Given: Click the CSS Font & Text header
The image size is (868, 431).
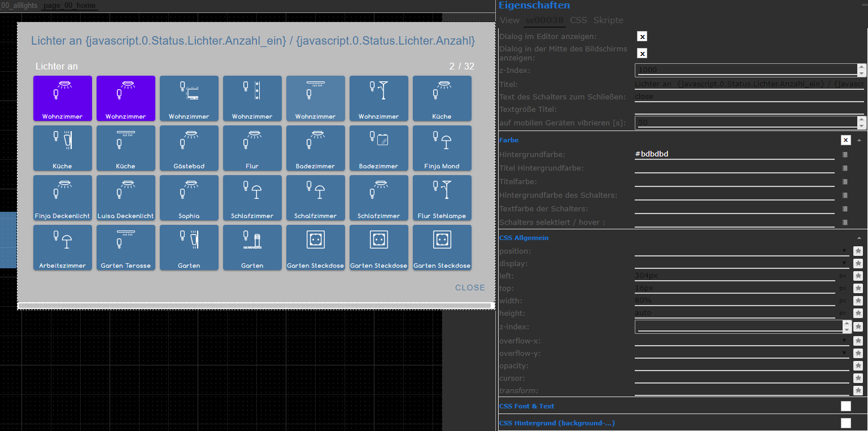Looking at the screenshot, I should pyautogui.click(x=527, y=406).
